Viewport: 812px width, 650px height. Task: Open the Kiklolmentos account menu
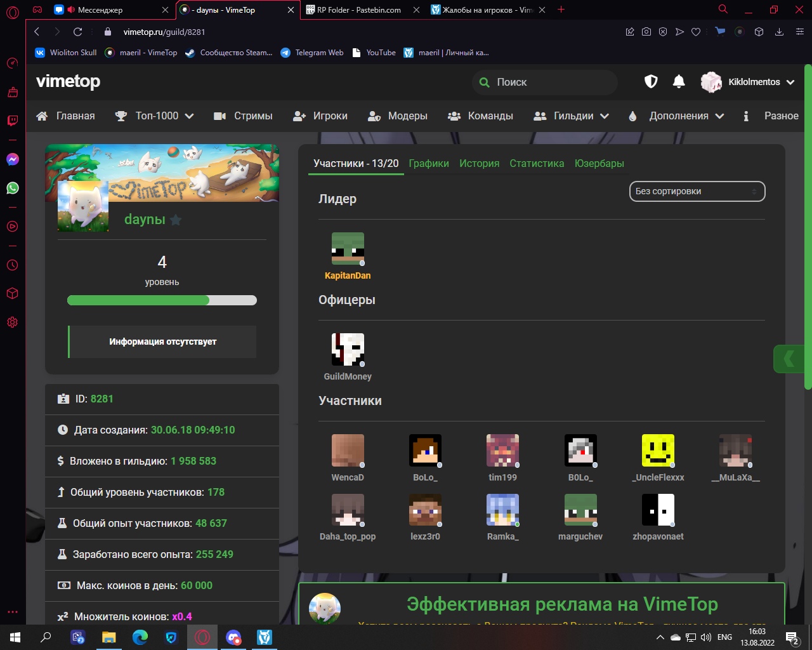[748, 83]
